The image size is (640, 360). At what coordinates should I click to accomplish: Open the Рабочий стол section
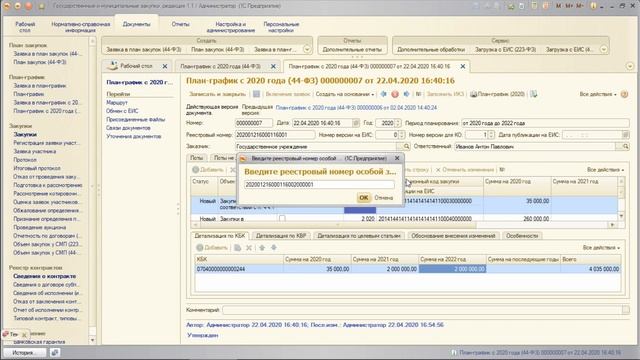[25, 27]
